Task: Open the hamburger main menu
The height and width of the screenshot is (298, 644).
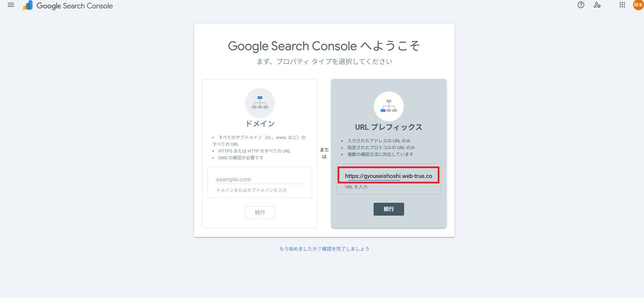Action: (x=11, y=5)
